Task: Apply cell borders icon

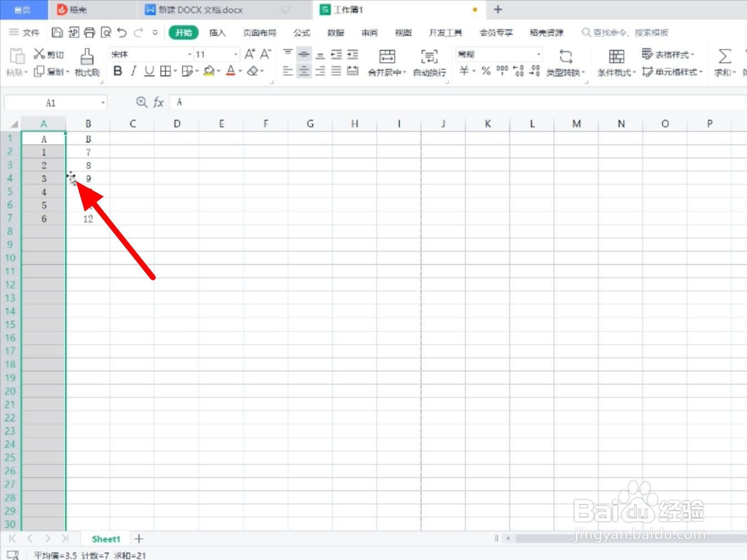Action: [165, 71]
